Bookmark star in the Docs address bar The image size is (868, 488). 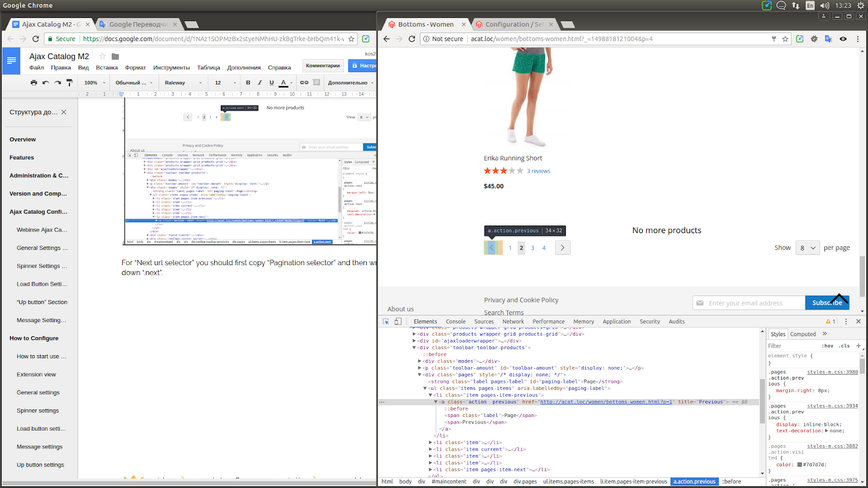click(x=351, y=39)
